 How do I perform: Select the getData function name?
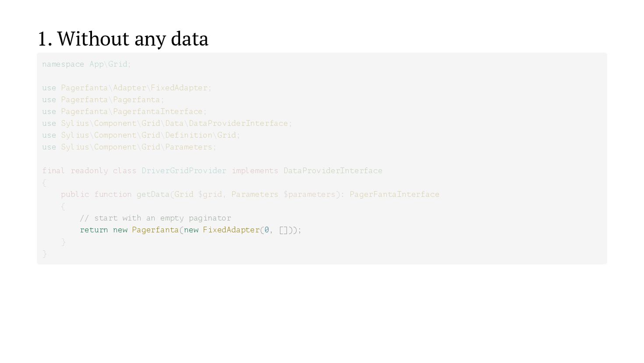[x=153, y=194]
